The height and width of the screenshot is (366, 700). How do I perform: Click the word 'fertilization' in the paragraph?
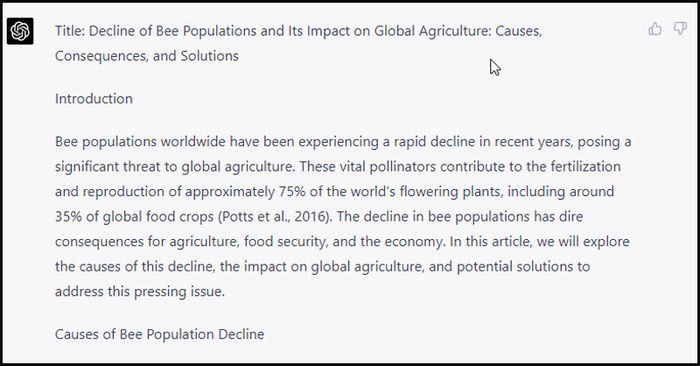tap(585, 166)
